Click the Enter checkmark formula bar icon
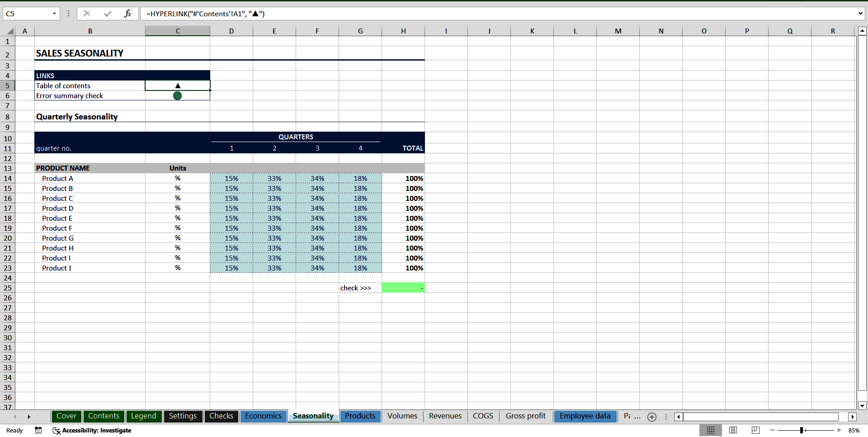Image resolution: width=868 pixels, height=437 pixels. (x=108, y=14)
